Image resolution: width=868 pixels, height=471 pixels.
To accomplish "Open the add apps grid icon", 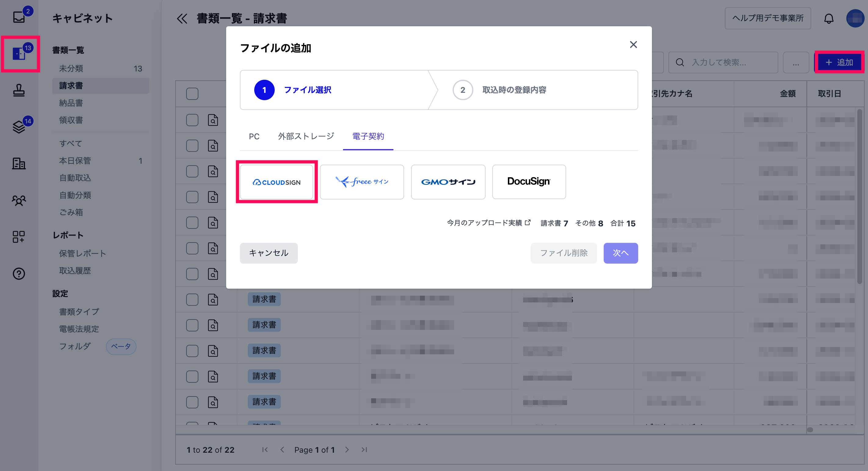I will (x=19, y=237).
